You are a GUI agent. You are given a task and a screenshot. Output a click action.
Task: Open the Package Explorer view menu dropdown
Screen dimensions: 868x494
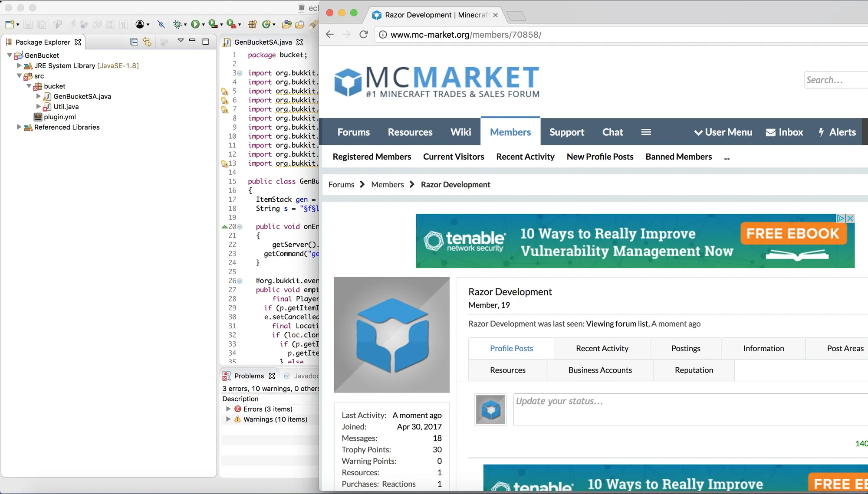click(x=181, y=40)
